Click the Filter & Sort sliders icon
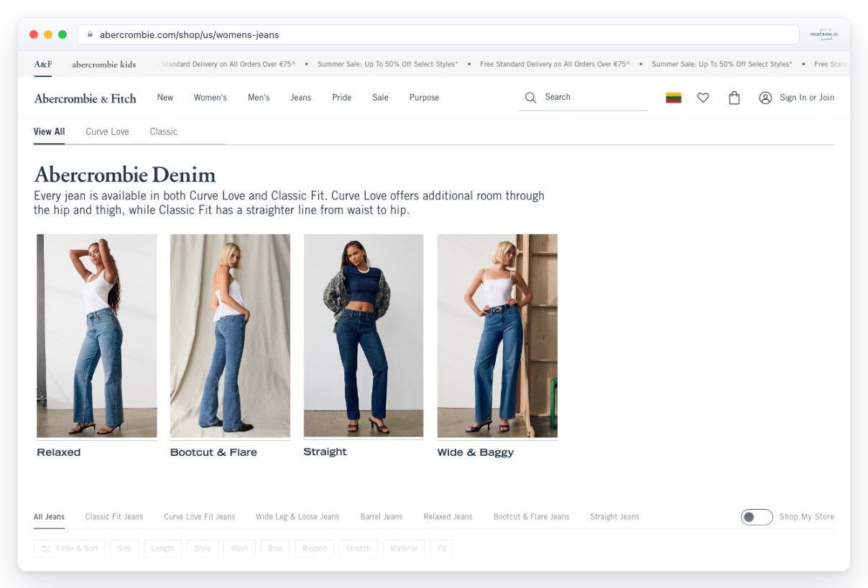This screenshot has height=588, width=868. [x=46, y=549]
